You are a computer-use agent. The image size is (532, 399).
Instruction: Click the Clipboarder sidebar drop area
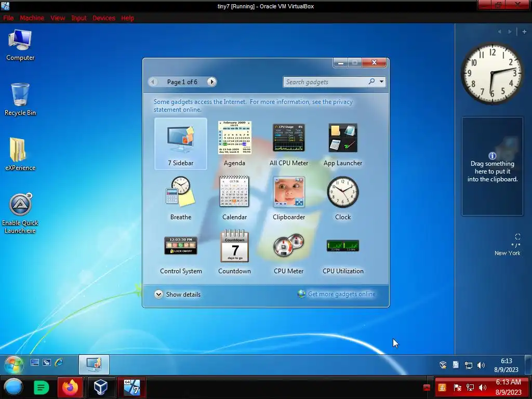click(x=493, y=166)
